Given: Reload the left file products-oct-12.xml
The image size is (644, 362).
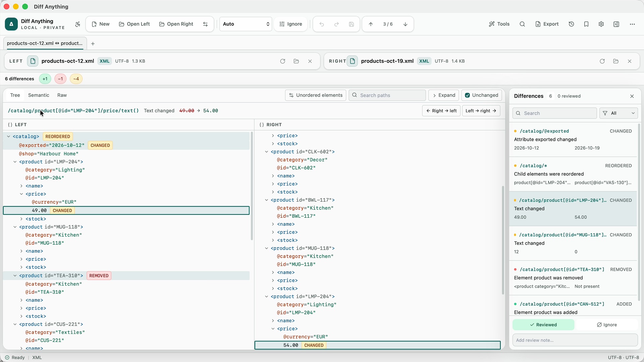Looking at the screenshot, I should point(282,61).
